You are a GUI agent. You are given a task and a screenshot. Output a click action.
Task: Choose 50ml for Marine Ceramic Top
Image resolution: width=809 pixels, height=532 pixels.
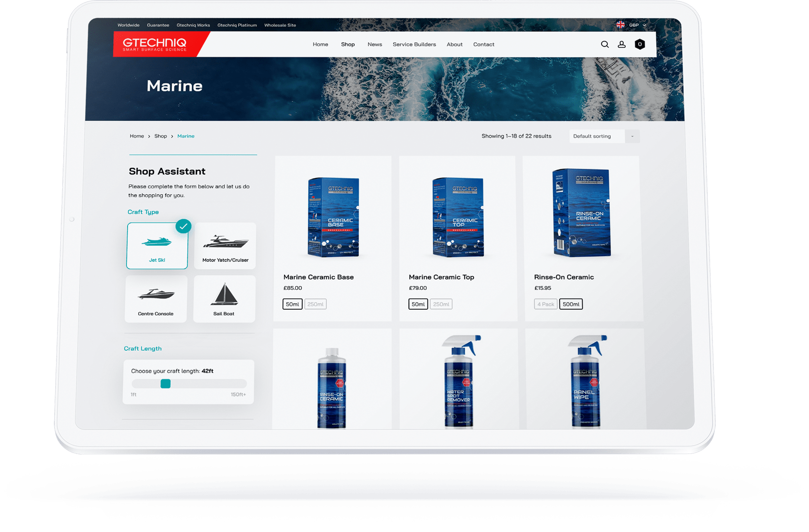[418, 304]
